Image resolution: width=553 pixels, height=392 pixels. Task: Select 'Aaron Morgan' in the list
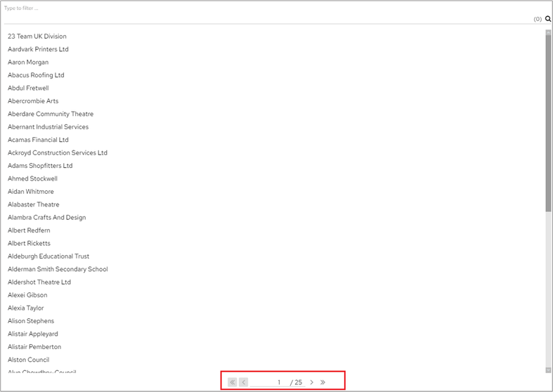[28, 63]
